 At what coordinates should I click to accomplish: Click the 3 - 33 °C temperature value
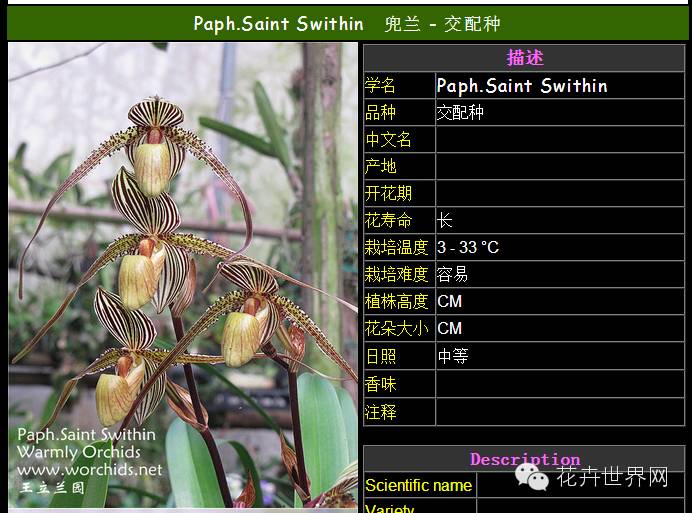[468, 248]
